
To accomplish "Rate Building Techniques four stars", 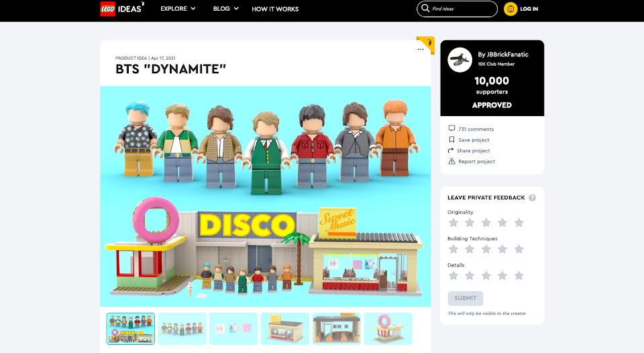I will 502,249.
